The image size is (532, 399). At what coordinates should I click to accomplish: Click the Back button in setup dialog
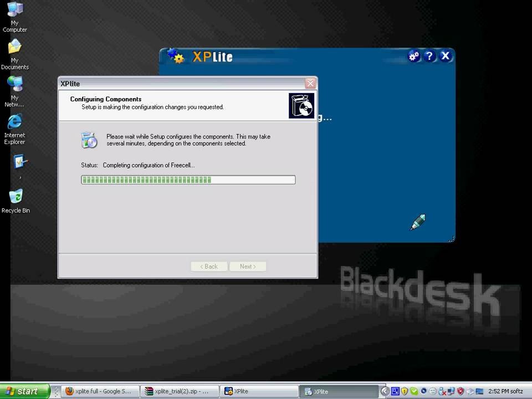point(209,267)
